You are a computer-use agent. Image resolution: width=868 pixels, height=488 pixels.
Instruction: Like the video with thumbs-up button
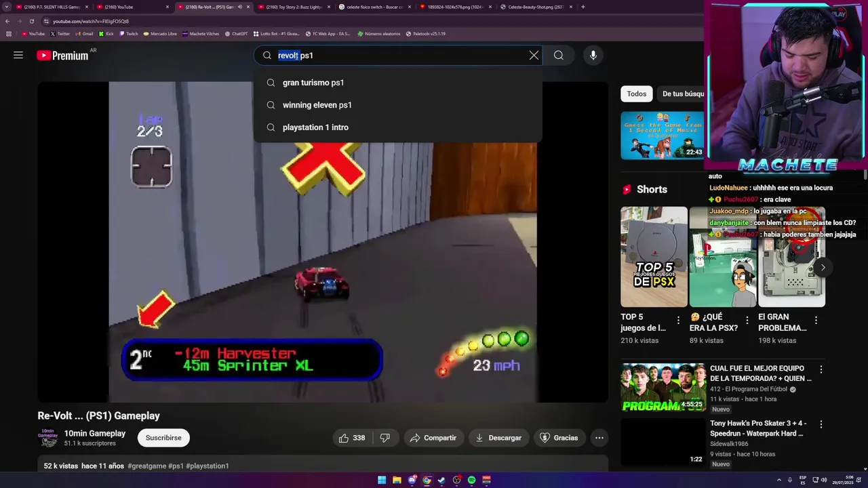352,438
